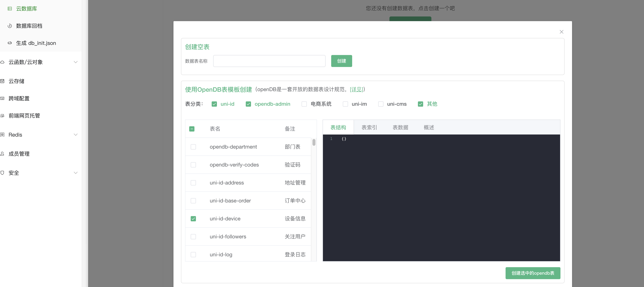Toggle the select-all tables header checkbox

pos(192,129)
